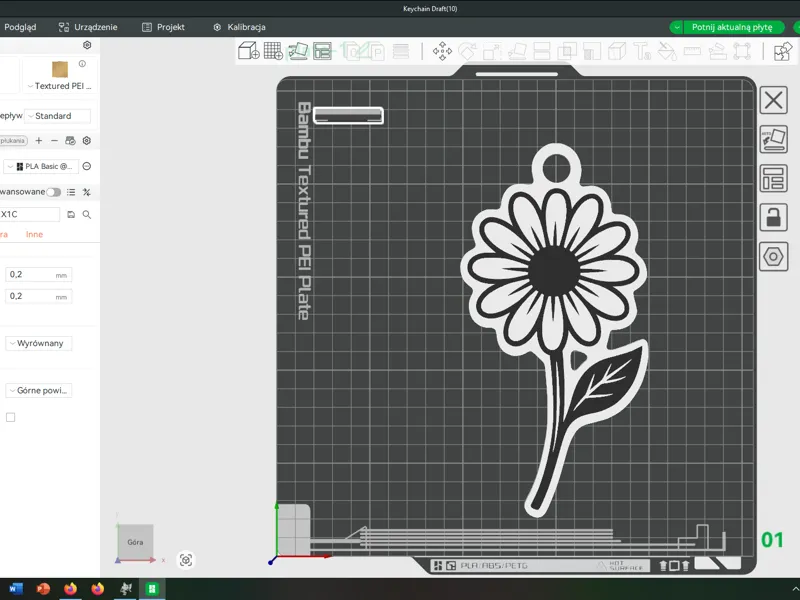
Task: Open the PLA Basic filament dropdown
Action: [42, 166]
